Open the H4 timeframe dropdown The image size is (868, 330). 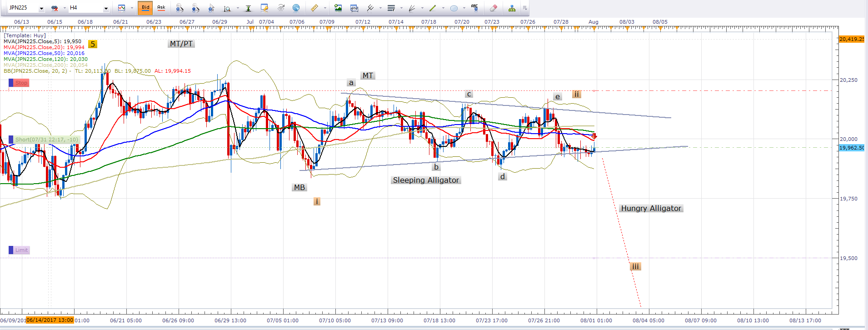coord(106,8)
